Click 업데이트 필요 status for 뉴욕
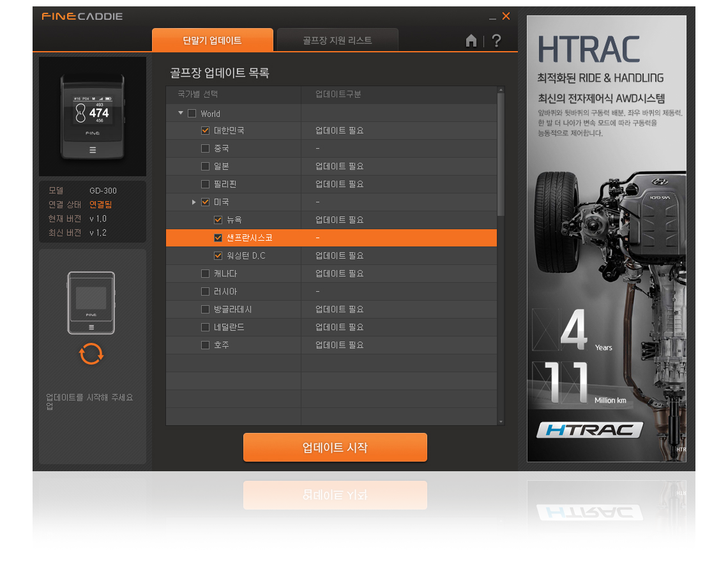Screen dimensions: 728x567 tap(339, 220)
